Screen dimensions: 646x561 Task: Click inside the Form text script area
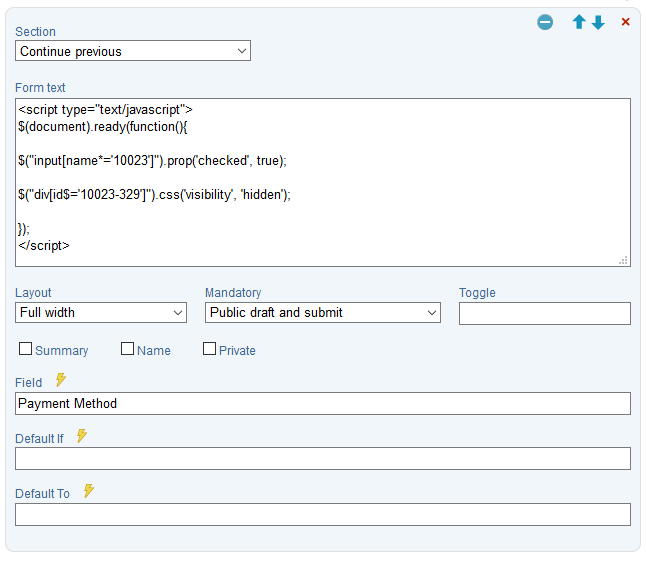[323, 182]
